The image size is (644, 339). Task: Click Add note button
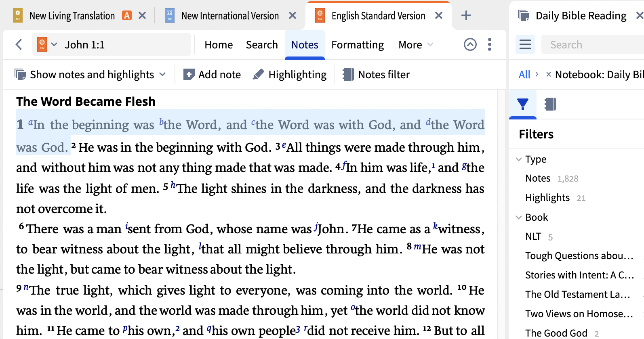212,75
